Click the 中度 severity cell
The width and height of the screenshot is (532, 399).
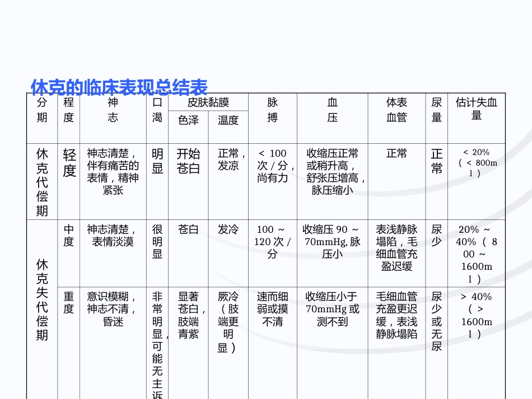68,254
